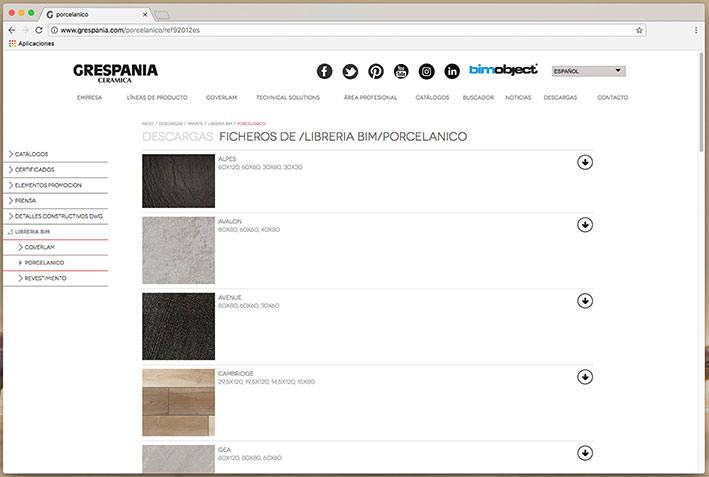Open the YouTube icon
Viewport: 709px width, 477px height.
[401, 71]
